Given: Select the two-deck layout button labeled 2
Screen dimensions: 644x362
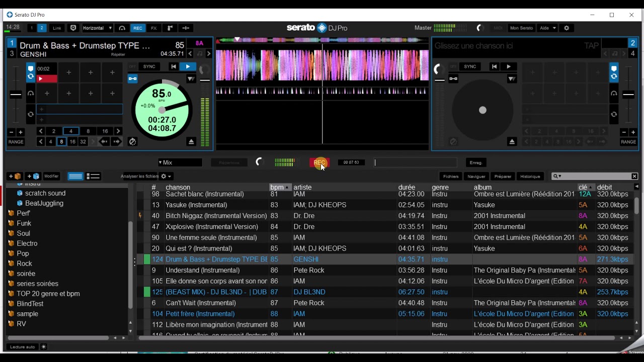Looking at the screenshot, I should pyautogui.click(x=42, y=28).
